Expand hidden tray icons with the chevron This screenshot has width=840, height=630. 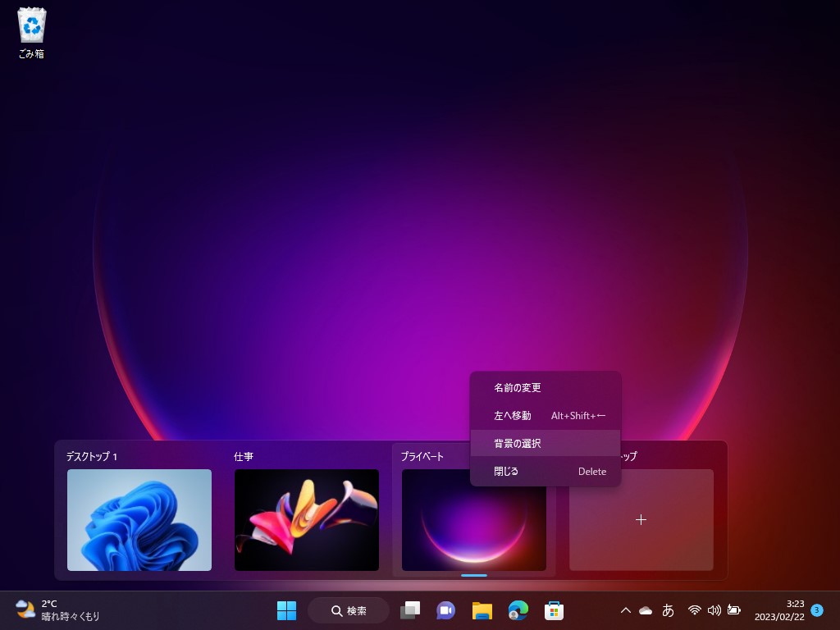pyautogui.click(x=625, y=610)
